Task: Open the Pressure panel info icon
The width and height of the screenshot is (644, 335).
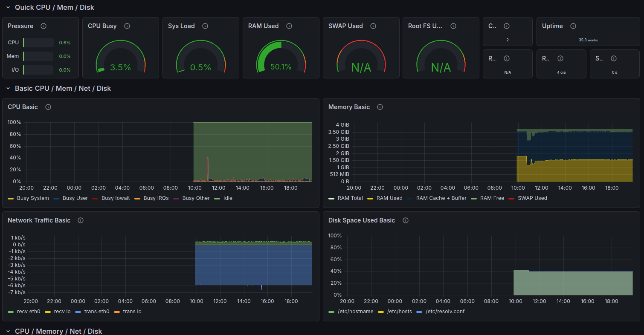Action: (x=43, y=26)
